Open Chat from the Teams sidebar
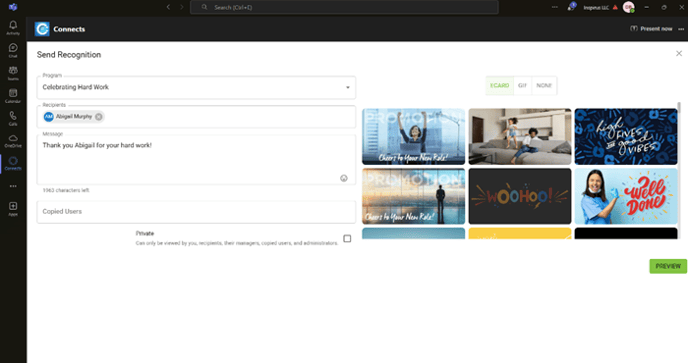The width and height of the screenshot is (688, 363). [x=13, y=50]
